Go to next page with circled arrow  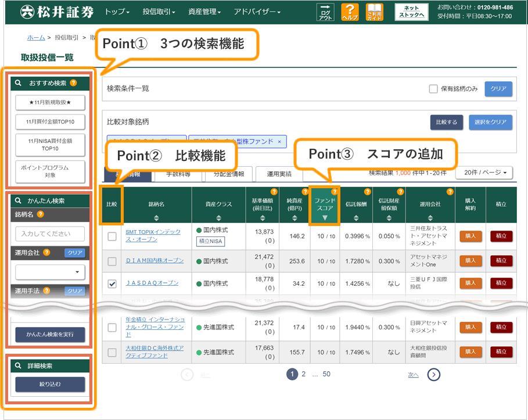coord(434,375)
